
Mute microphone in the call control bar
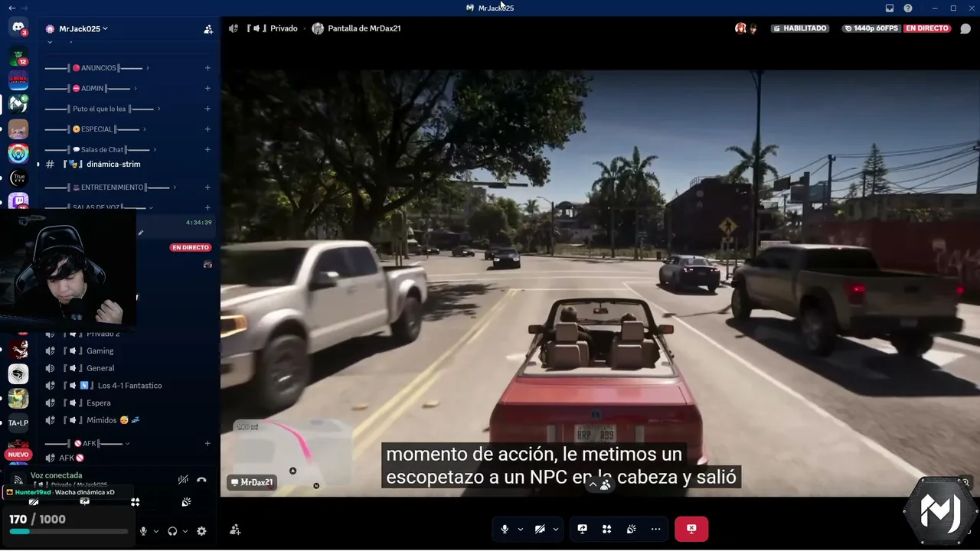pyautogui.click(x=505, y=529)
